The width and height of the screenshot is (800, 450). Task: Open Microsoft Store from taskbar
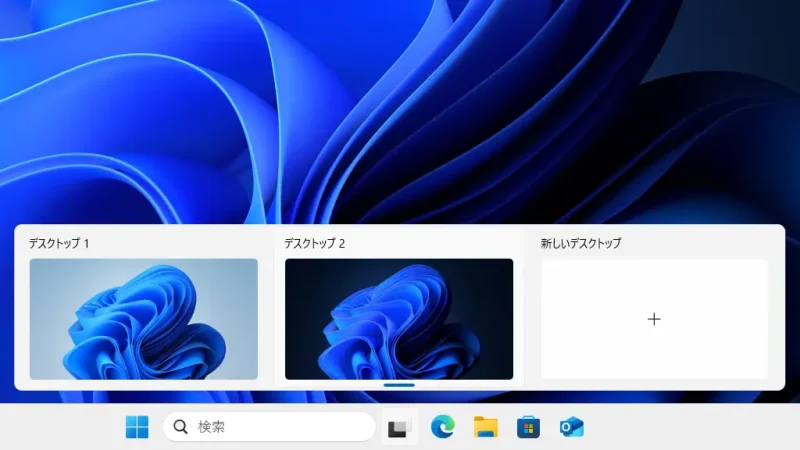tap(528, 427)
